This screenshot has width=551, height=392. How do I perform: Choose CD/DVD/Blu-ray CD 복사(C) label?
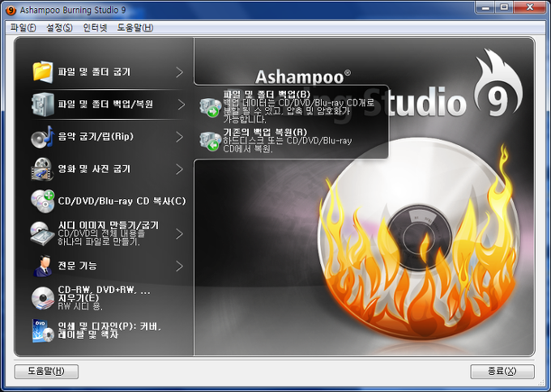click(122, 201)
